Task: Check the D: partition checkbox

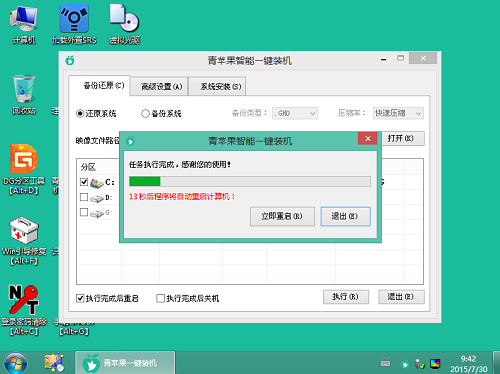Action: (84, 197)
